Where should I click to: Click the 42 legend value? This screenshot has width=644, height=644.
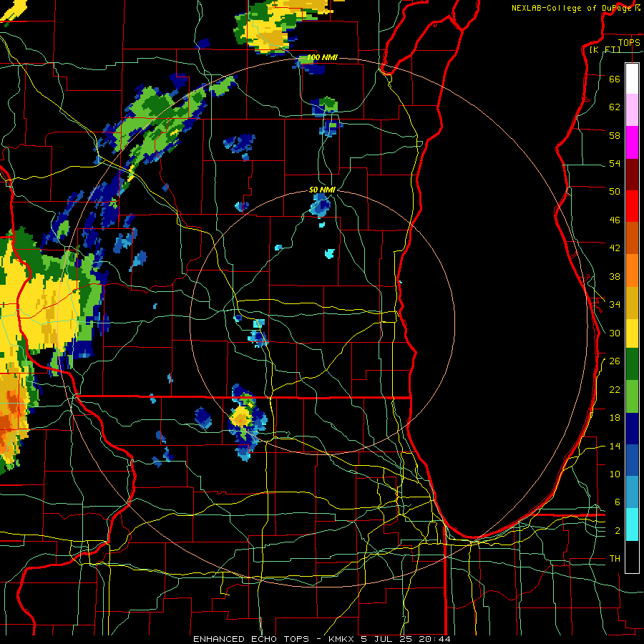[615, 248]
